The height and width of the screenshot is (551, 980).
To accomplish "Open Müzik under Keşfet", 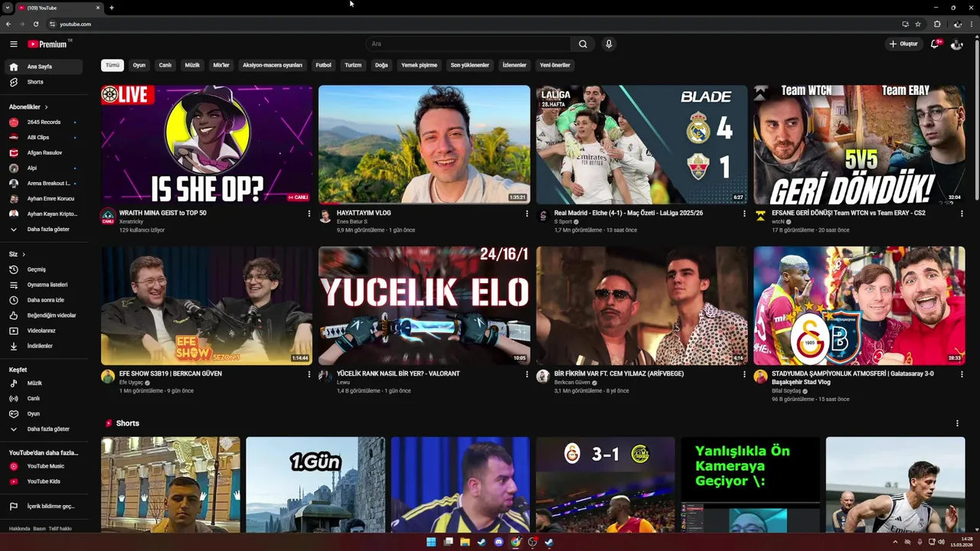I will (43, 383).
